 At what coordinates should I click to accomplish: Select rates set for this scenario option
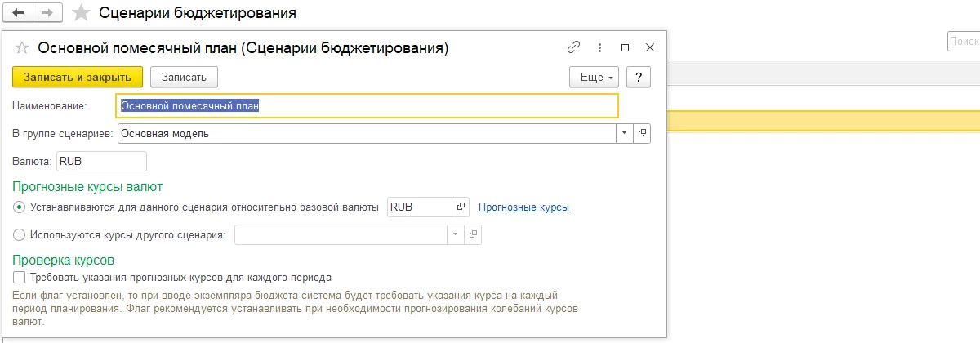pyautogui.click(x=20, y=207)
